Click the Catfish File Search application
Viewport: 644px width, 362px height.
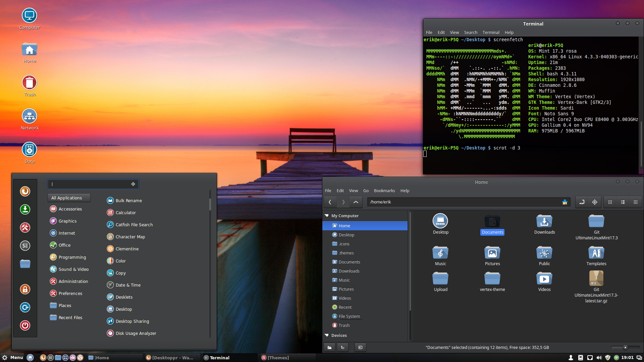coord(134,225)
